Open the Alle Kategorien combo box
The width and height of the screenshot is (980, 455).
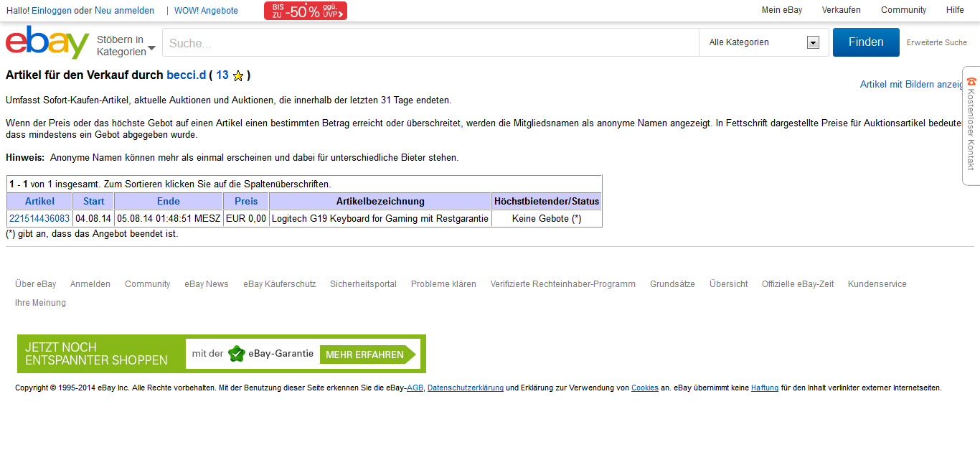(764, 42)
